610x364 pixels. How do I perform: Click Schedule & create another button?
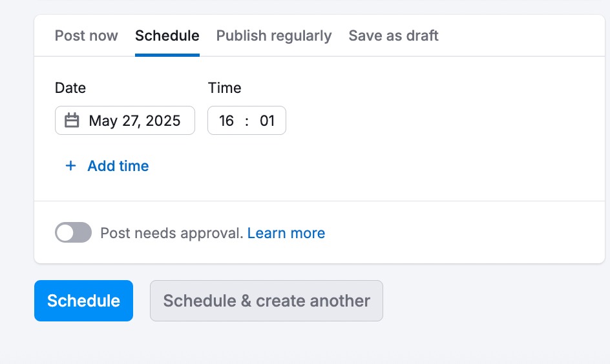pyautogui.click(x=266, y=301)
